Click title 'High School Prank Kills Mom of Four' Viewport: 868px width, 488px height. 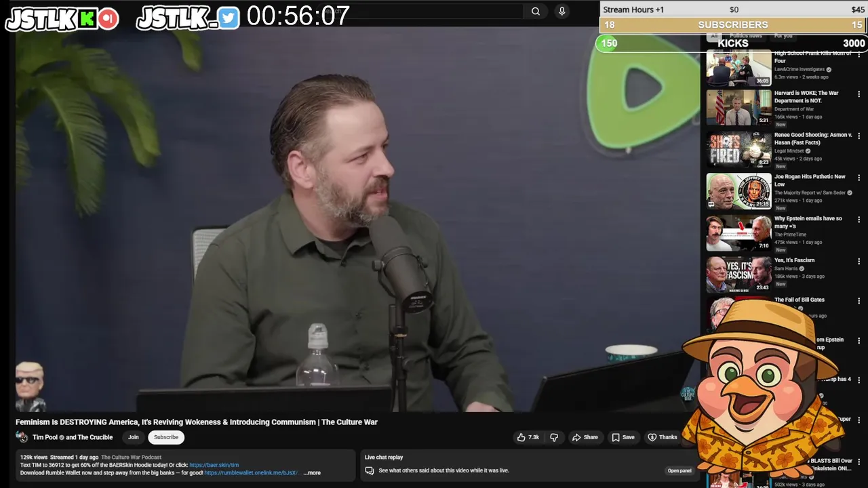(812, 57)
